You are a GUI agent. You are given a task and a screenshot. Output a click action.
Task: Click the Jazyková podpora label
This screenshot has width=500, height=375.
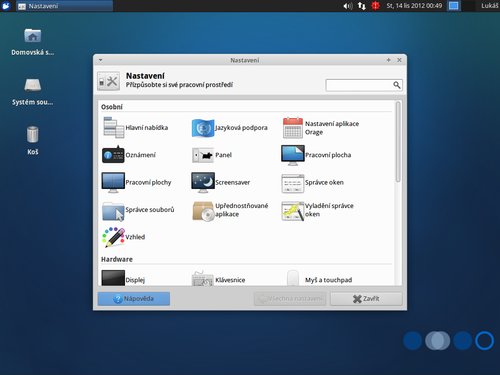click(241, 128)
